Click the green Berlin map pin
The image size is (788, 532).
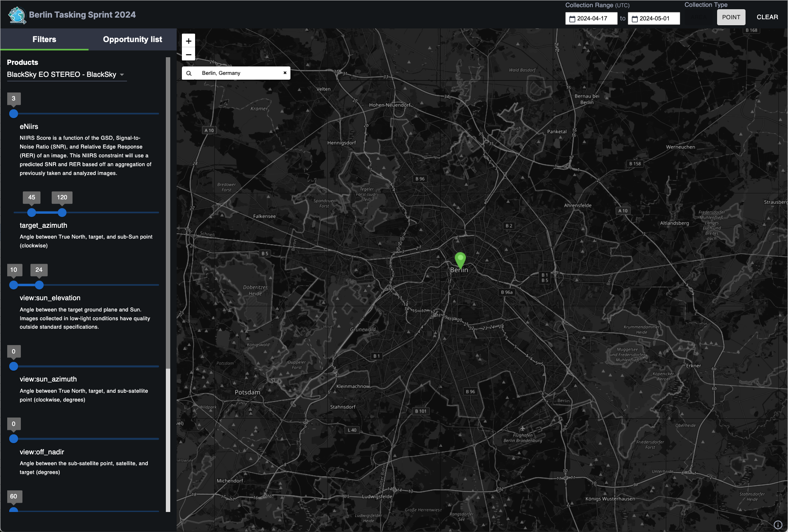[x=460, y=259]
